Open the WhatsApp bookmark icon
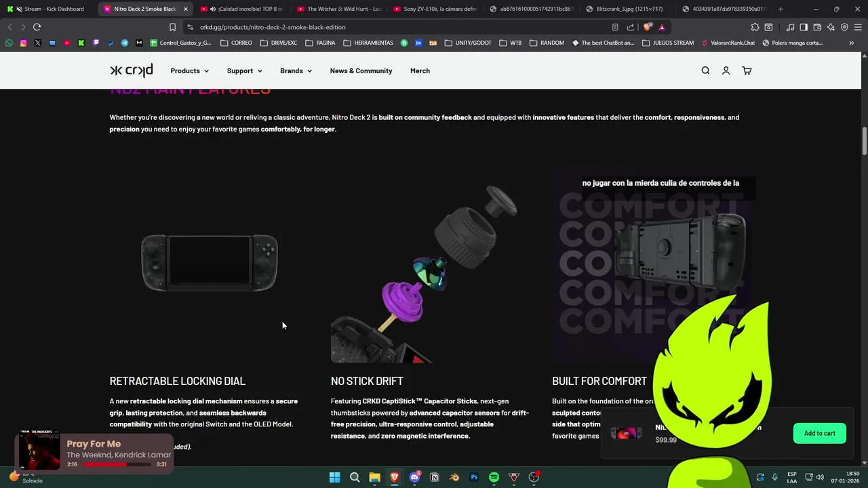This screenshot has width=868, height=488. click(x=9, y=43)
